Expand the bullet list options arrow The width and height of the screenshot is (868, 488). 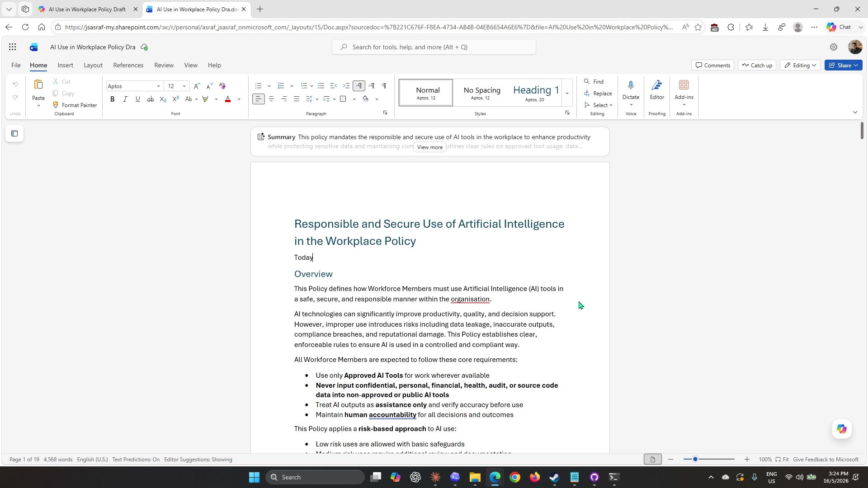[x=269, y=86]
